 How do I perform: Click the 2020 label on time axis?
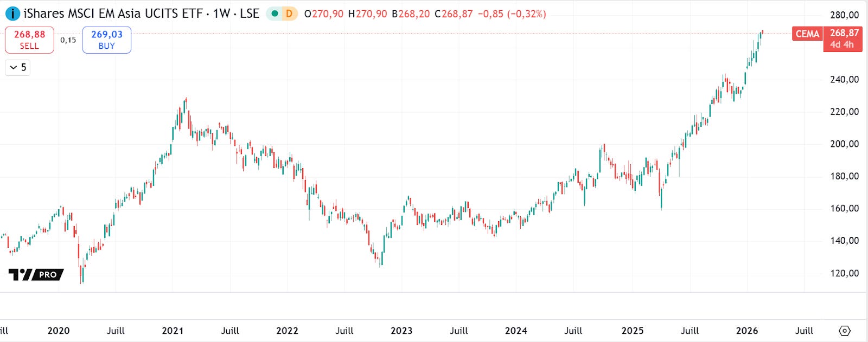59,331
